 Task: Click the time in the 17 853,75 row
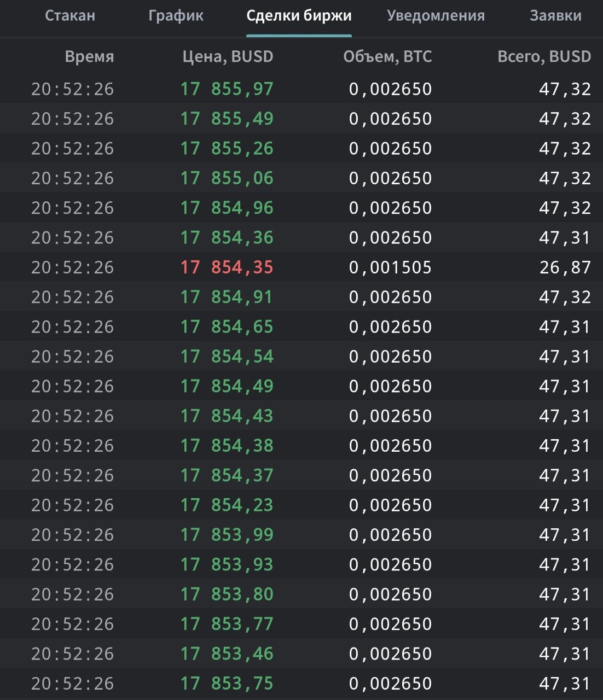point(73,683)
